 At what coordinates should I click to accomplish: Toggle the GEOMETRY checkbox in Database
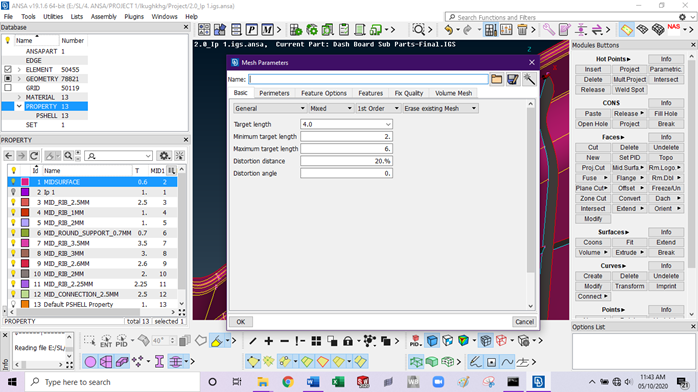[x=8, y=79]
